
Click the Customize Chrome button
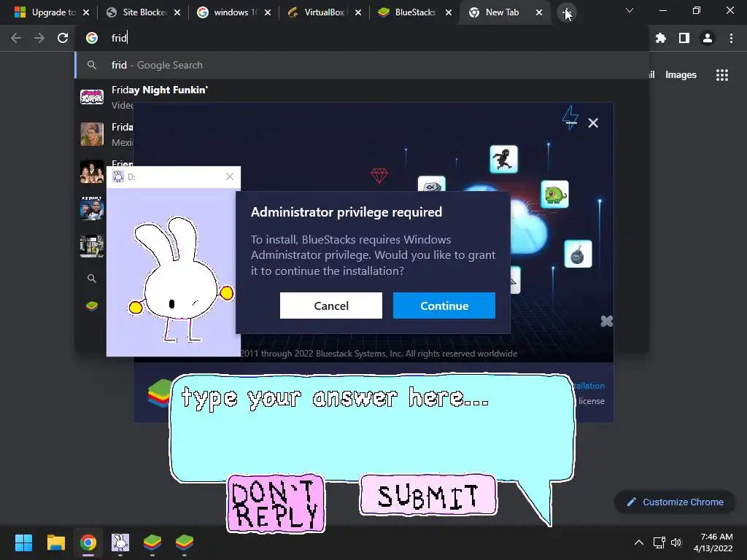(675, 502)
